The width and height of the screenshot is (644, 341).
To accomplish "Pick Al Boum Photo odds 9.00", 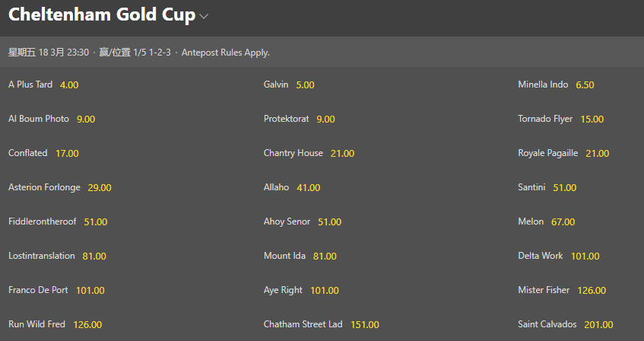I will coord(85,119).
